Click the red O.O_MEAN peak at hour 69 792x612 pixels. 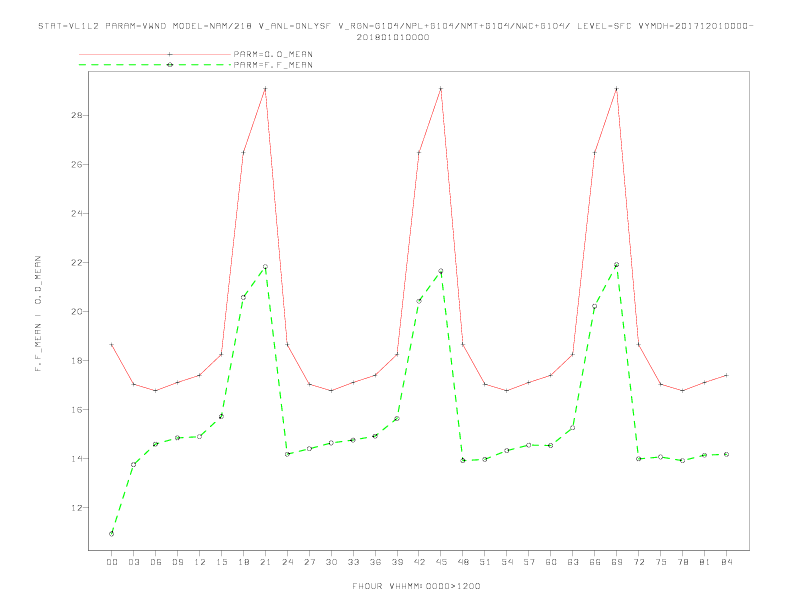pyautogui.click(x=617, y=88)
